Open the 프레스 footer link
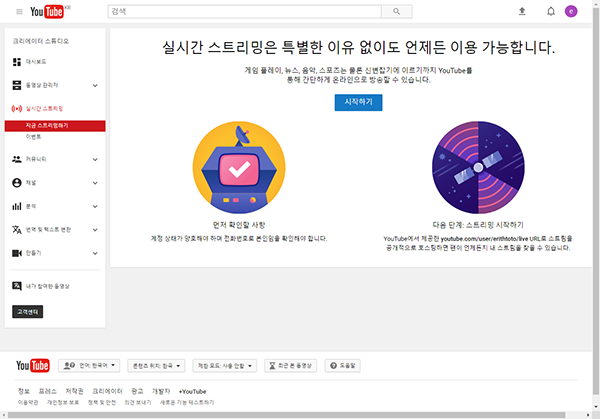Screen dimensions: 600x419 coord(47,391)
